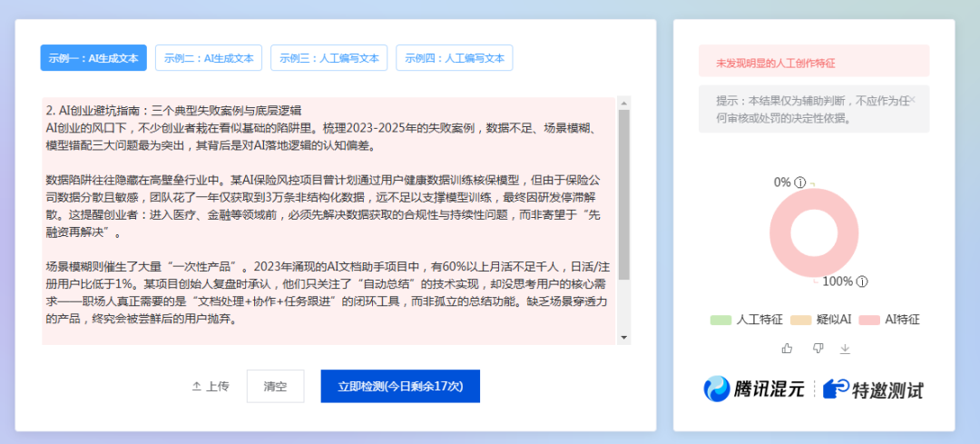Image resolution: width=980 pixels, height=444 pixels.
Task: Click info icon next to 0%
Action: [x=800, y=183]
